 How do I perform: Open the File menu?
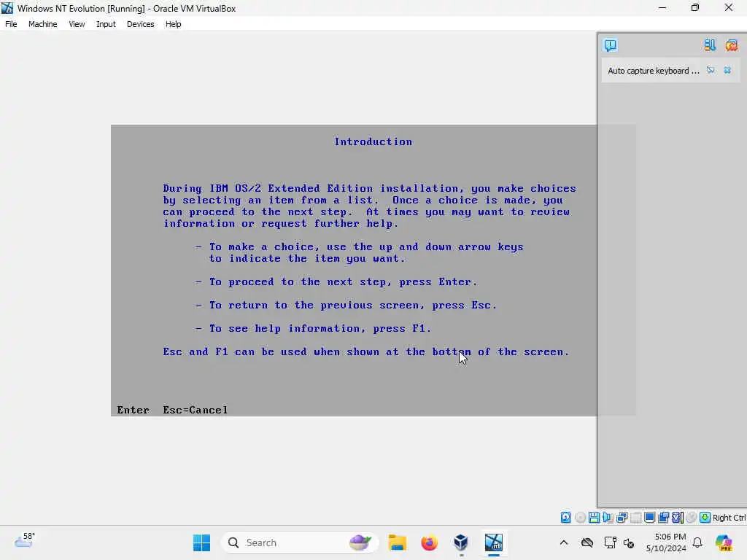(x=11, y=24)
